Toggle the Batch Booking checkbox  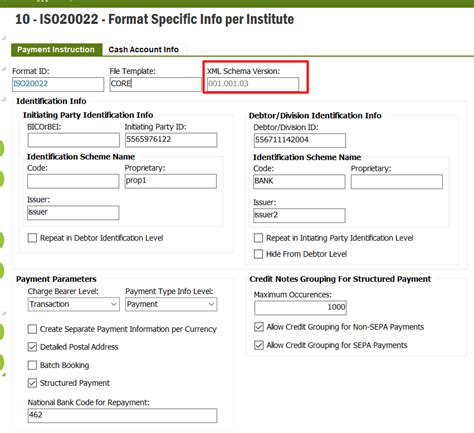pyautogui.click(x=32, y=365)
